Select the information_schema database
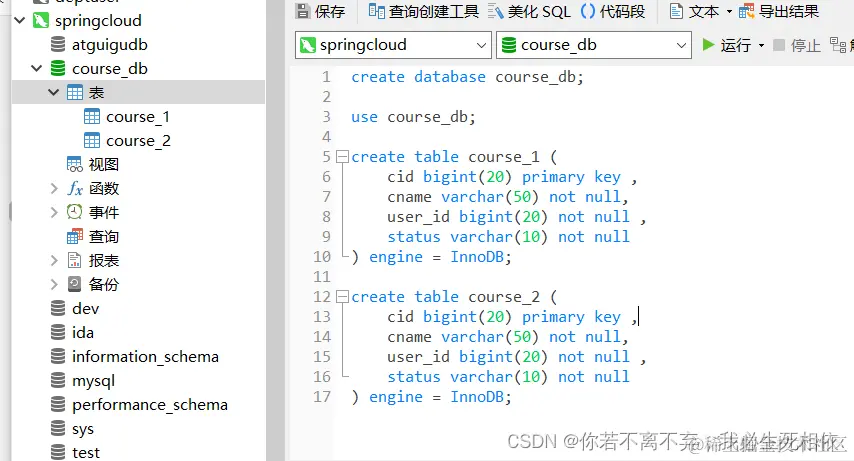 coord(145,356)
